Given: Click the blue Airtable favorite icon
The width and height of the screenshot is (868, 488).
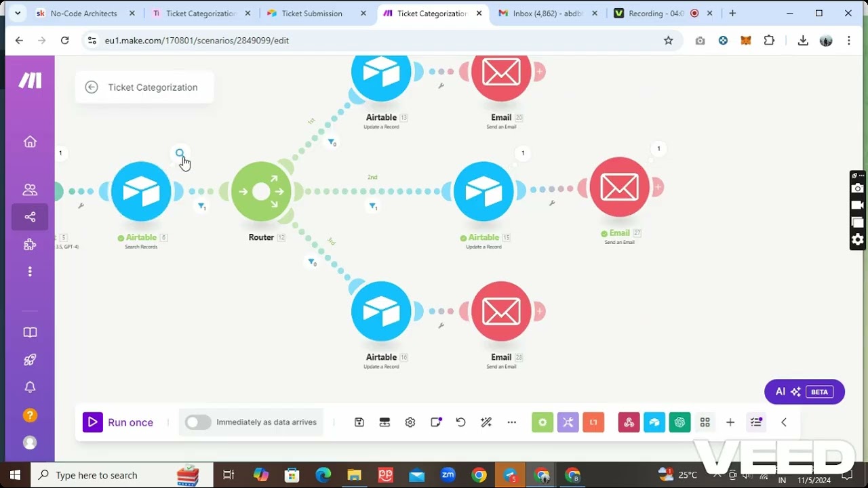Looking at the screenshot, I should click(x=654, y=422).
